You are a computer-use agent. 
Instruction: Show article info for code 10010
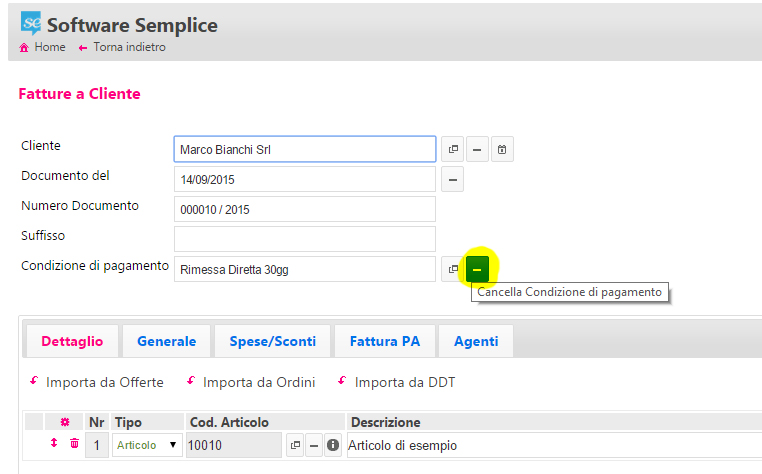[x=333, y=445]
